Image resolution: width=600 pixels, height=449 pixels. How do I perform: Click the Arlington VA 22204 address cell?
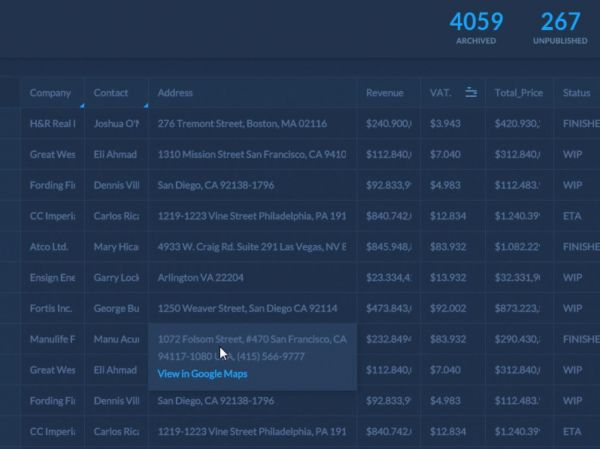(x=200, y=277)
